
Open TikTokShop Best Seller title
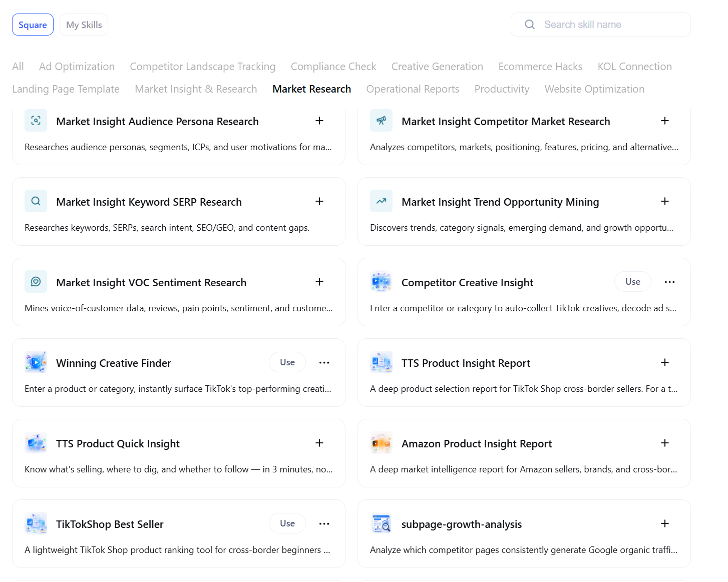coord(110,524)
